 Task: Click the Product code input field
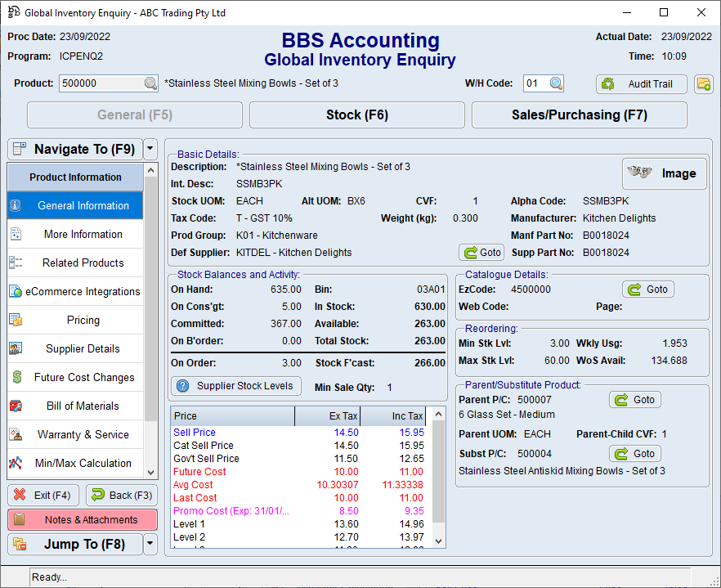click(x=101, y=83)
